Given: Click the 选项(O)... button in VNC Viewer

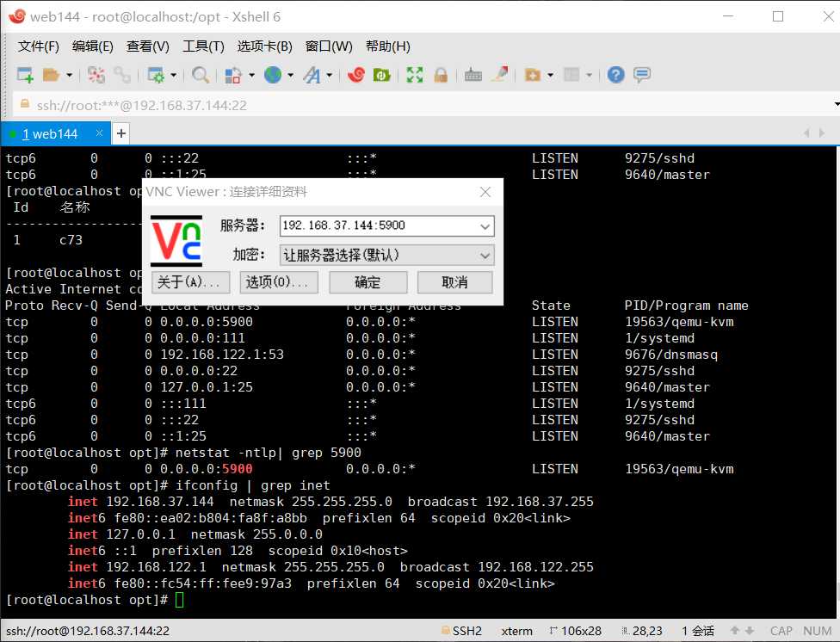Looking at the screenshot, I should point(279,282).
